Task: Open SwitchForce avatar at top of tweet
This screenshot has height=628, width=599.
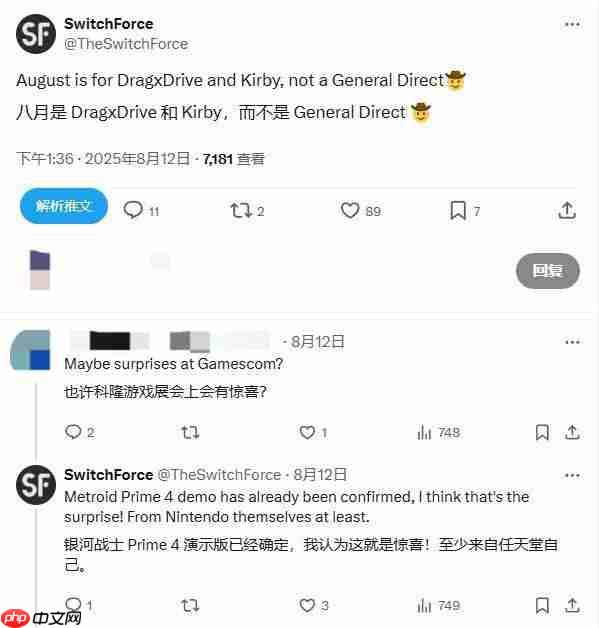Action: click(36, 34)
